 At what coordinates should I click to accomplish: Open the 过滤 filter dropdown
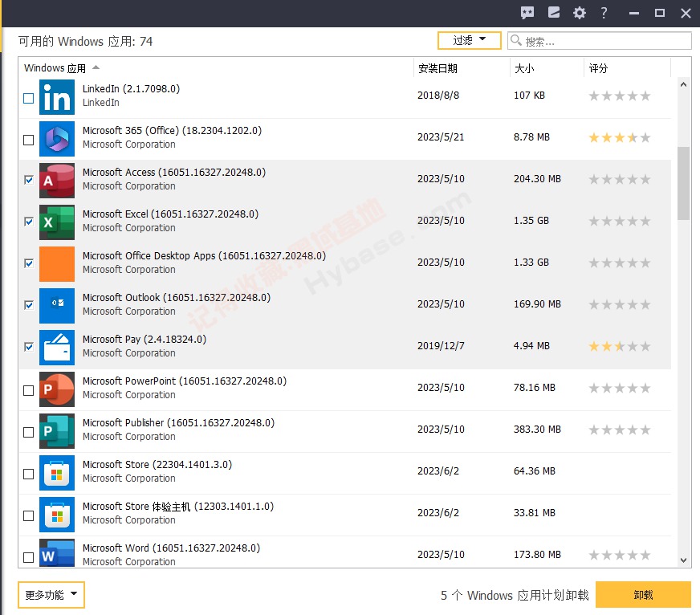click(469, 41)
